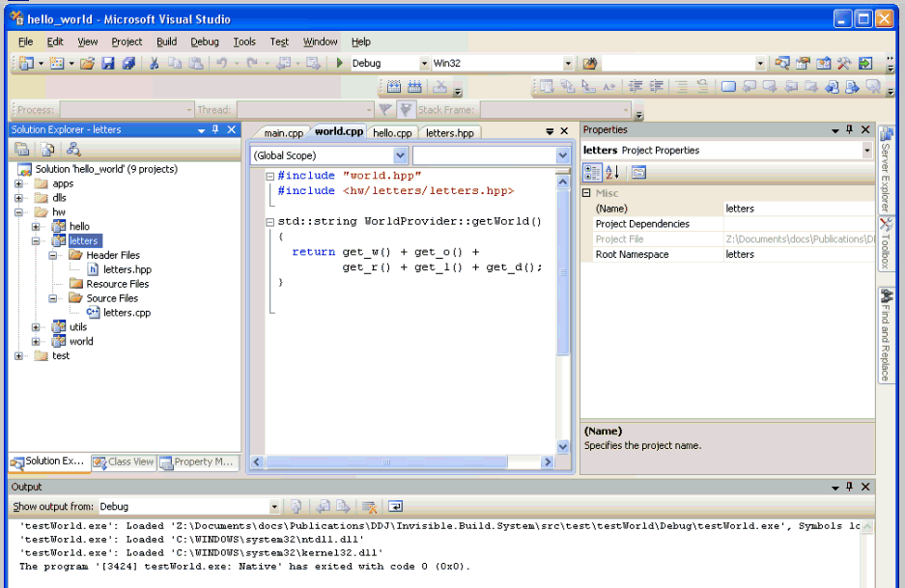The width and height of the screenshot is (905, 588).
Task: Select letters.cpp in Source Files
Action: [x=127, y=313]
